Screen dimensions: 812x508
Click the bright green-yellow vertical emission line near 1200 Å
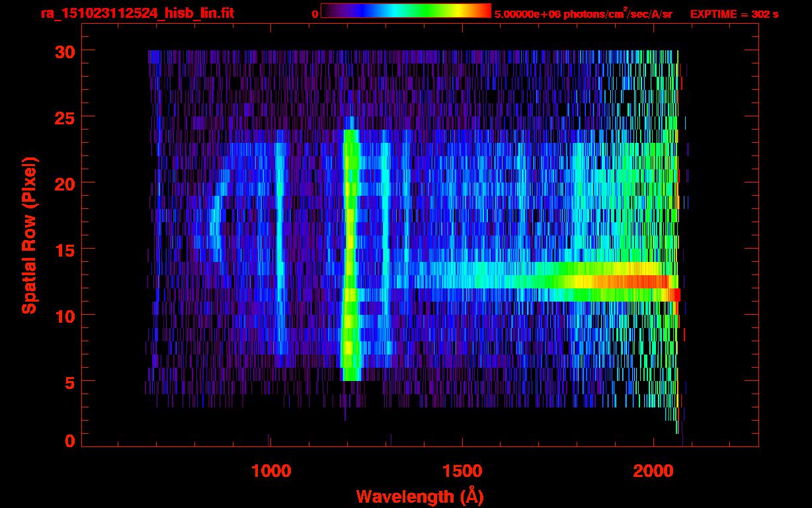click(x=350, y=255)
